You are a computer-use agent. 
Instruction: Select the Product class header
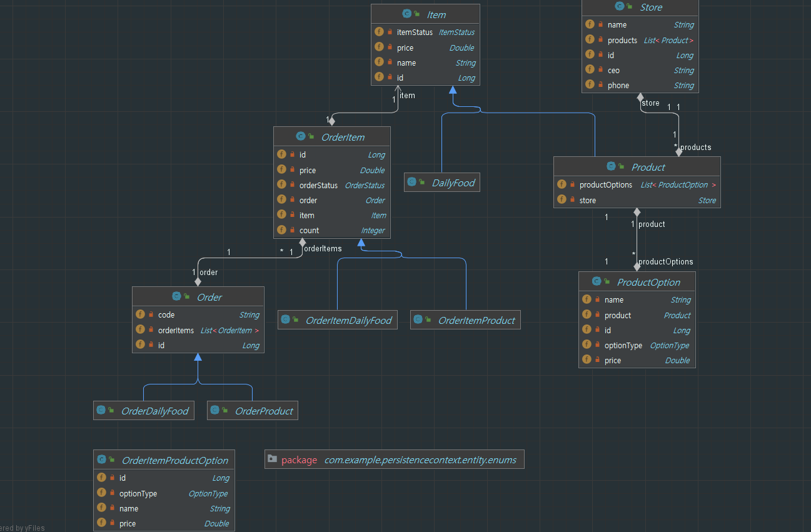637,167
